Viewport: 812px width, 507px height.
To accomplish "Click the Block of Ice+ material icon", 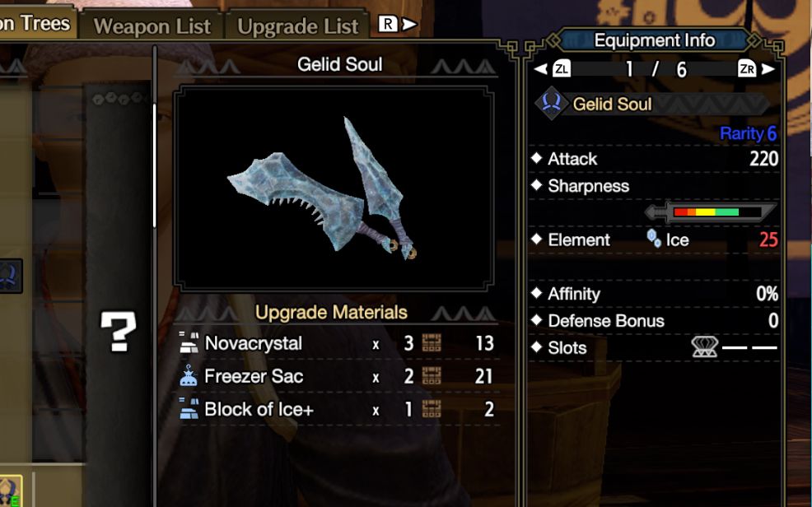I will coord(189,409).
